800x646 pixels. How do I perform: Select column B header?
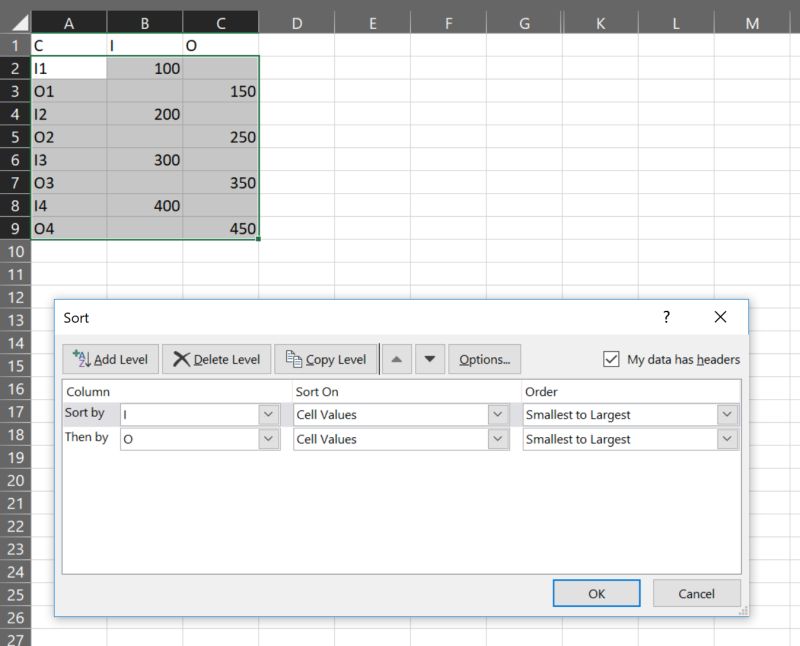145,22
